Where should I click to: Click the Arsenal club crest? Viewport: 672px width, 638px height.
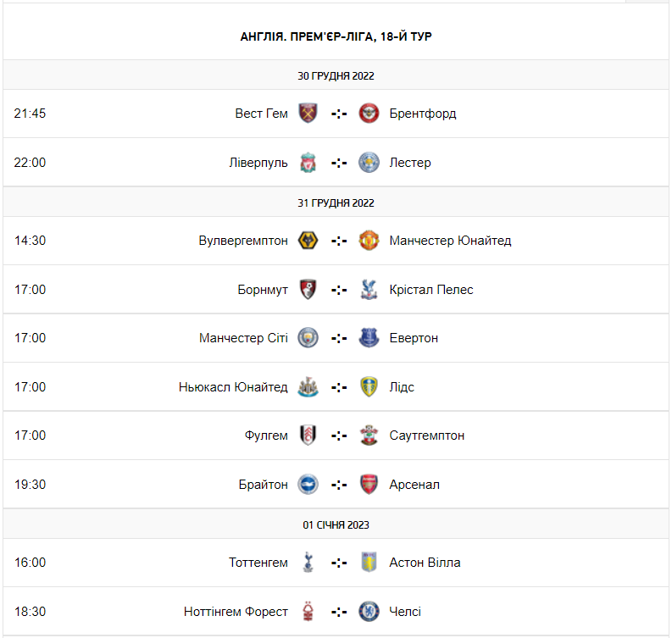369,485
